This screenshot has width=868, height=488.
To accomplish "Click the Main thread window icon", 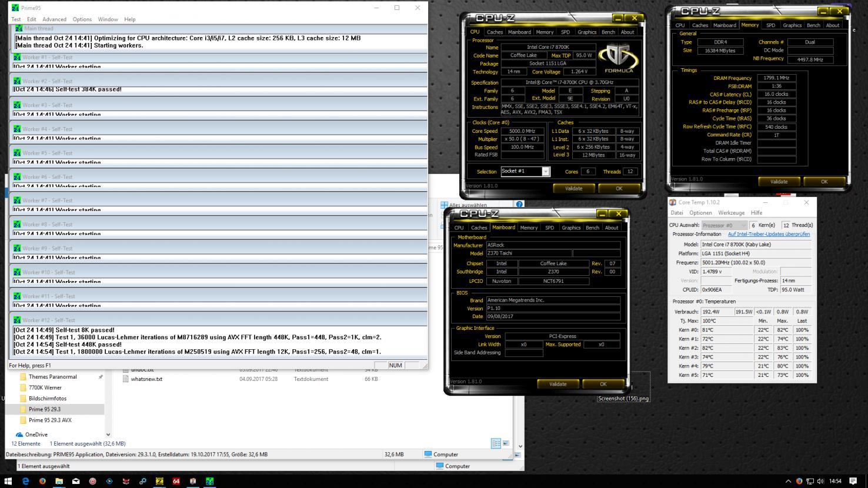I will tap(19, 28).
